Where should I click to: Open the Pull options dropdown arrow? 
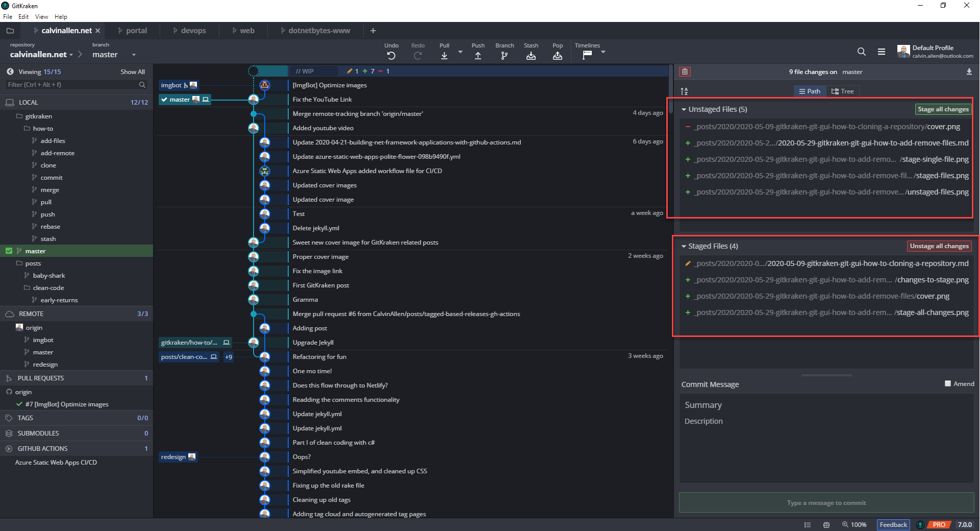[x=460, y=52]
